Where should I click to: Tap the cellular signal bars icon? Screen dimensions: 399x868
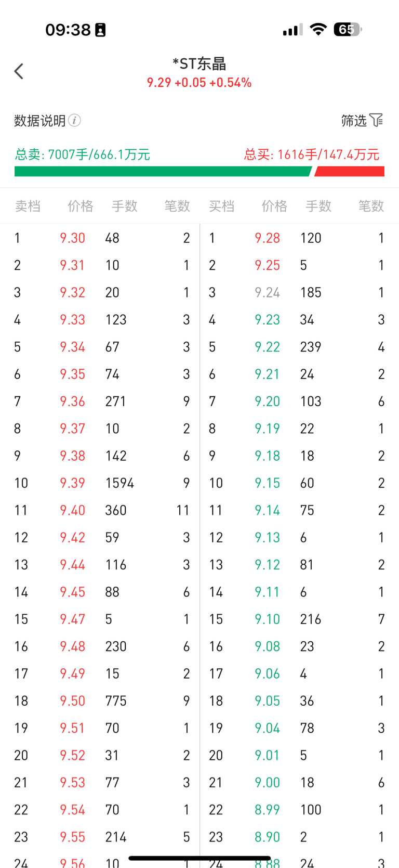pyautogui.click(x=292, y=30)
